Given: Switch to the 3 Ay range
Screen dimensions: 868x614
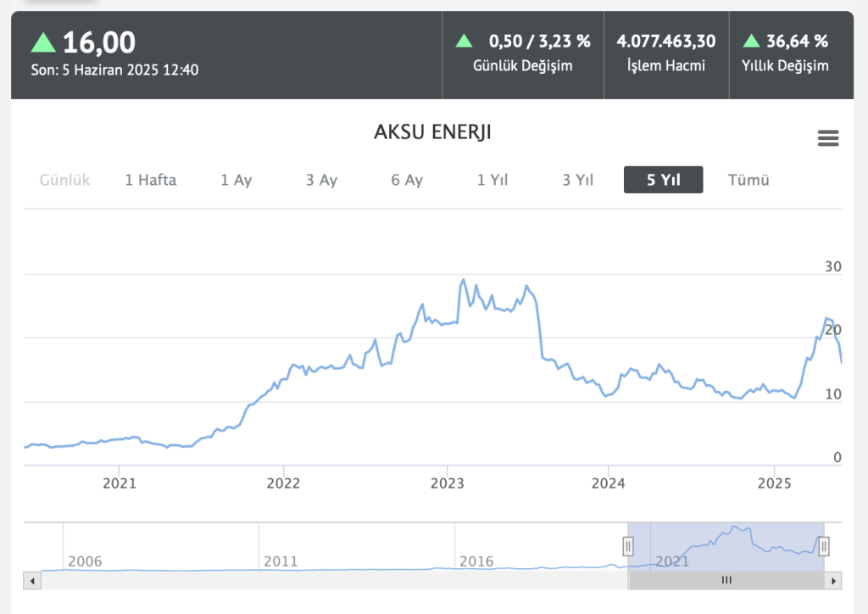Looking at the screenshot, I should tap(322, 180).
